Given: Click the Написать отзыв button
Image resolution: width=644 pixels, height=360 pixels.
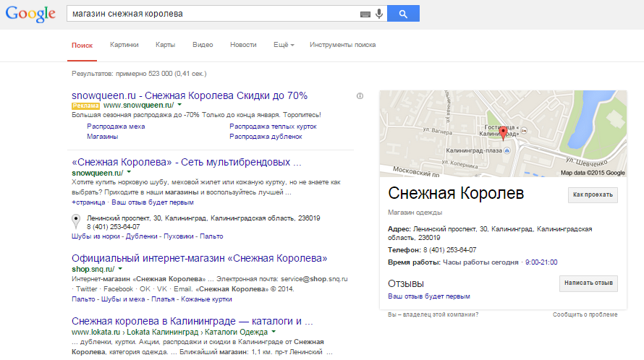Looking at the screenshot, I should coord(588,283).
